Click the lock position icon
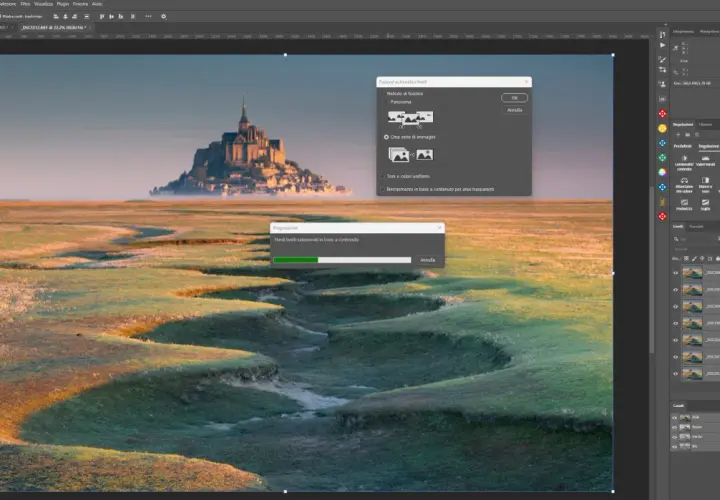This screenshot has width=720, height=500. [x=702, y=258]
